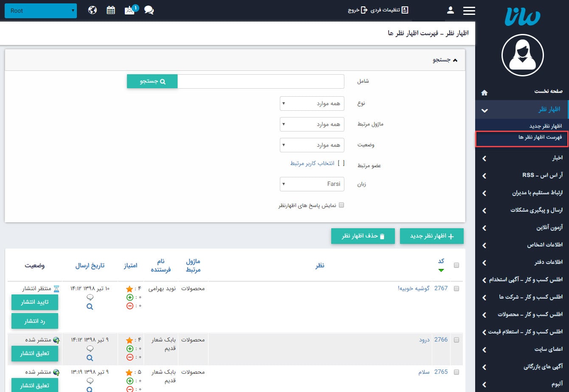Toggle the hamburger menu icon
Image resolution: width=569 pixels, height=392 pixels.
point(469,11)
